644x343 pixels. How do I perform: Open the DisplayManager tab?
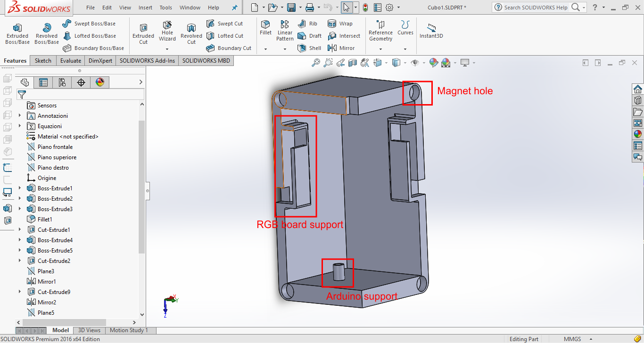coord(99,82)
